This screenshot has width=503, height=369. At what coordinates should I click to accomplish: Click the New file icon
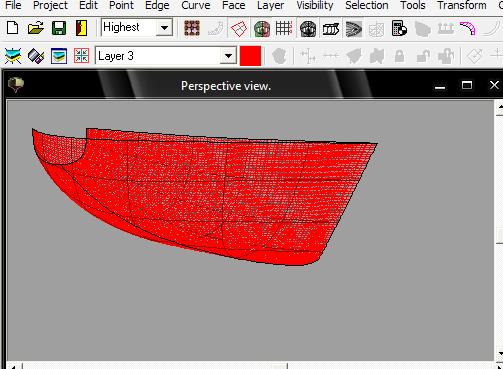[x=13, y=28]
